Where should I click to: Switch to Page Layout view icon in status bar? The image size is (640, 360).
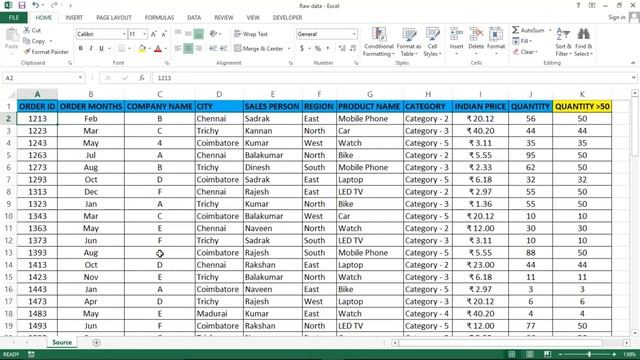click(x=530, y=354)
